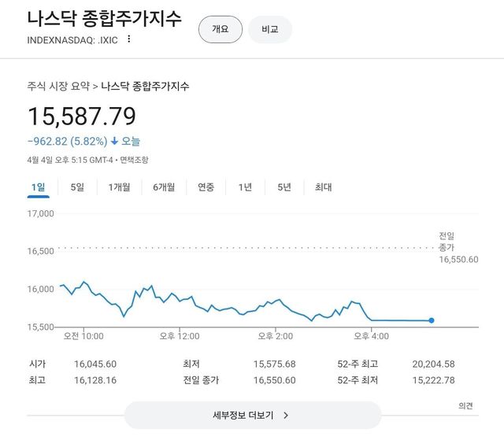Open the 5년 range tab
The image size is (504, 440).
[284, 187]
